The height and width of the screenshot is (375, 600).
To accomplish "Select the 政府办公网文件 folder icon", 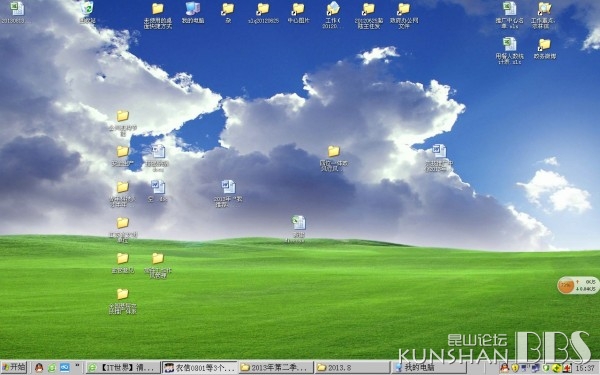I will click(404, 15).
